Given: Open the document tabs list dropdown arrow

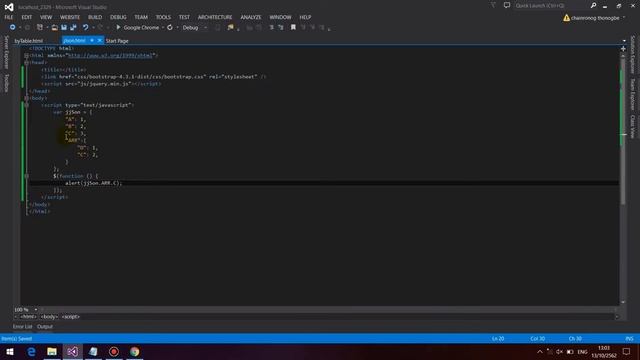Looking at the screenshot, I should pyautogui.click(x=624, y=41).
